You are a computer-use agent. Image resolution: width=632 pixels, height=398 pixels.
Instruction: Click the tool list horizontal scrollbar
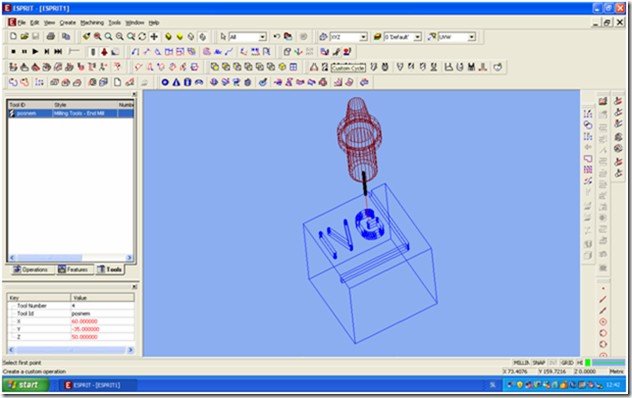(x=71, y=257)
